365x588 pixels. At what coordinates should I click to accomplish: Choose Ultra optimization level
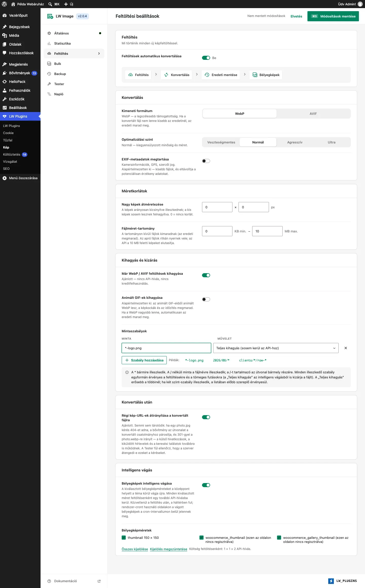(332, 142)
